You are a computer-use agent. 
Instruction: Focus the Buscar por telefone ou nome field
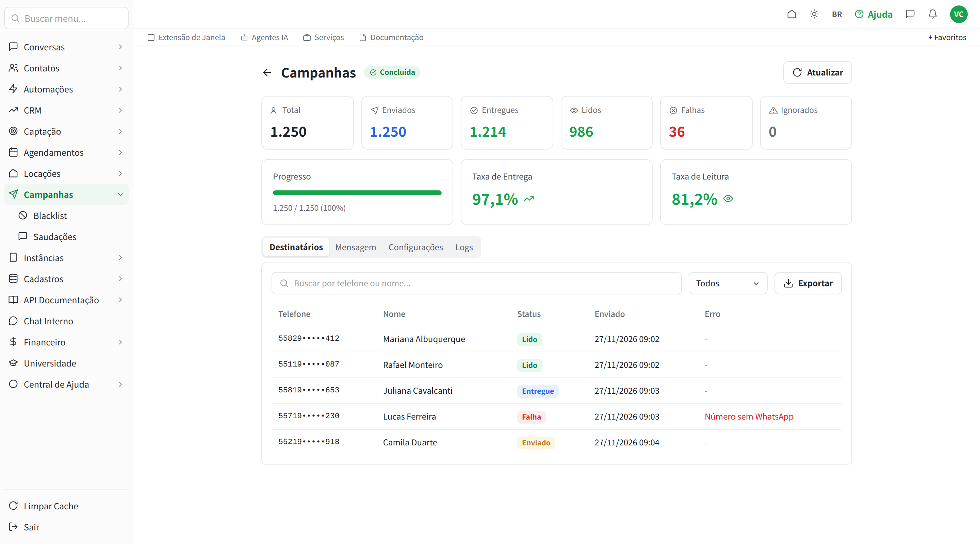pos(476,283)
